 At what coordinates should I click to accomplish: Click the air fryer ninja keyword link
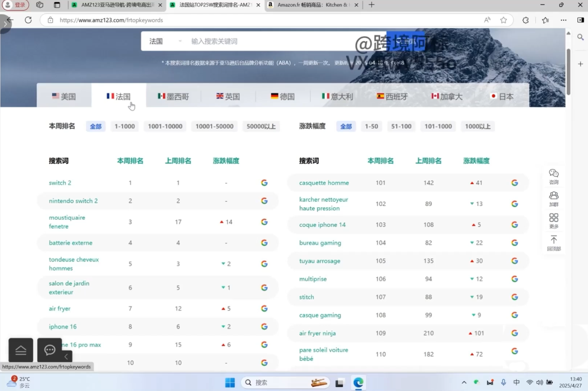pos(317,333)
